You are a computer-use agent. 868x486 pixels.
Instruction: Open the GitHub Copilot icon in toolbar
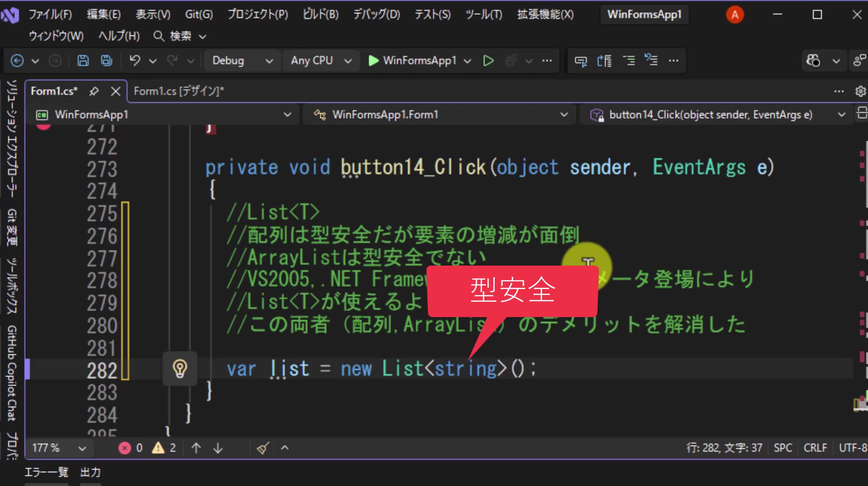(813, 61)
